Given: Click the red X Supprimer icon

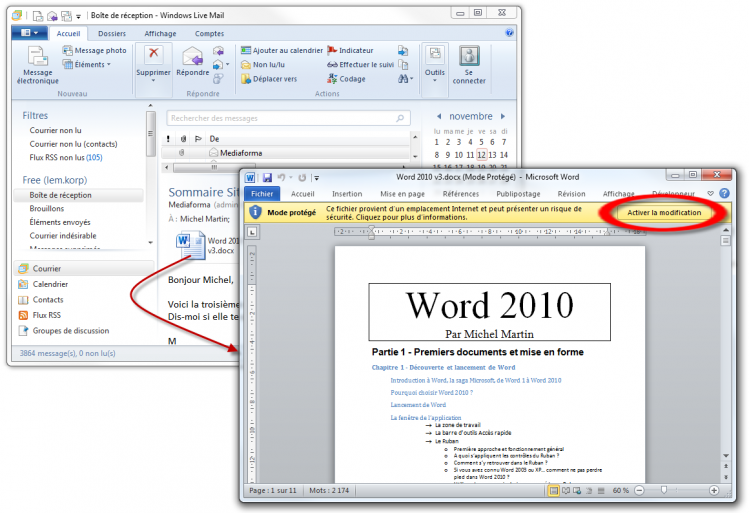Looking at the screenshot, I should pyautogui.click(x=153, y=55).
